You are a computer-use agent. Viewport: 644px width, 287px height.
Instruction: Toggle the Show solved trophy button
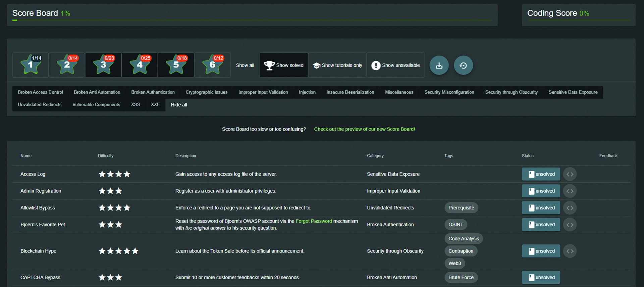pos(284,65)
